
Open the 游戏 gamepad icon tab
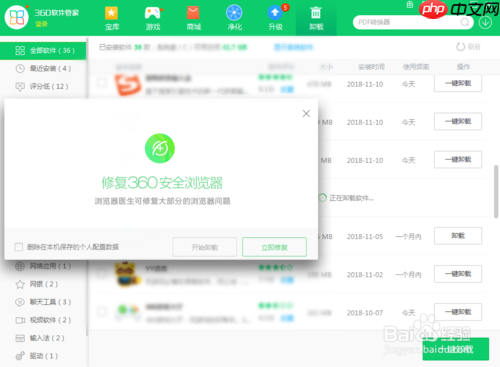153,13
